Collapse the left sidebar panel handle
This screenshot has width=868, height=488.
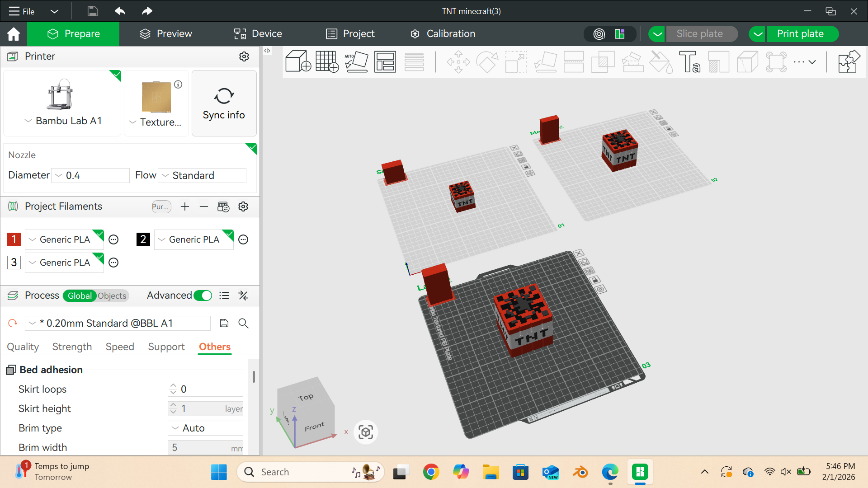[267, 51]
